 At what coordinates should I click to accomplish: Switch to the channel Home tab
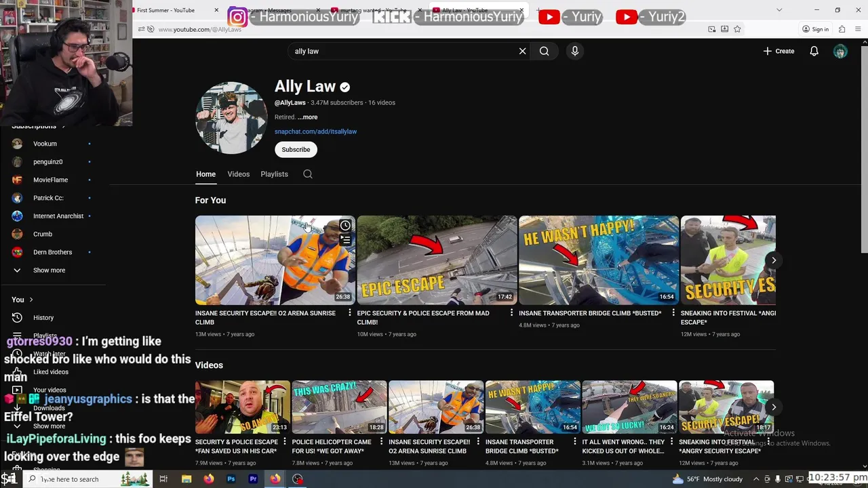click(205, 174)
